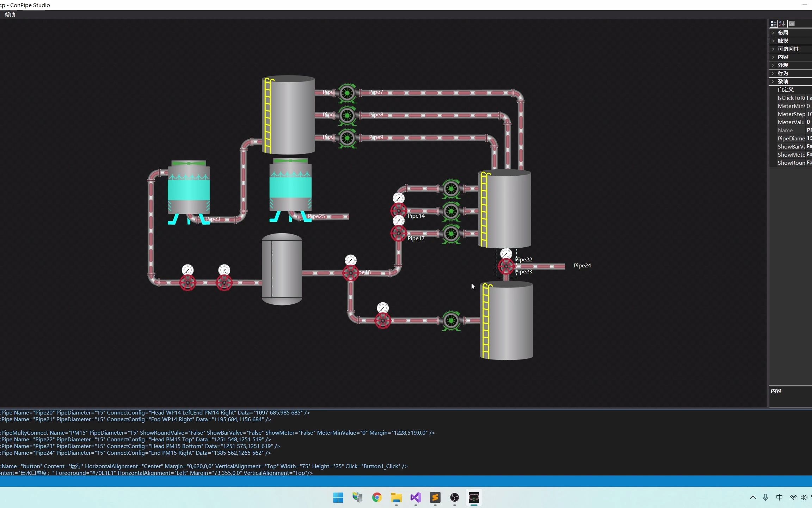Open the volume tray icon
Image resolution: width=812 pixels, height=508 pixels.
804,497
